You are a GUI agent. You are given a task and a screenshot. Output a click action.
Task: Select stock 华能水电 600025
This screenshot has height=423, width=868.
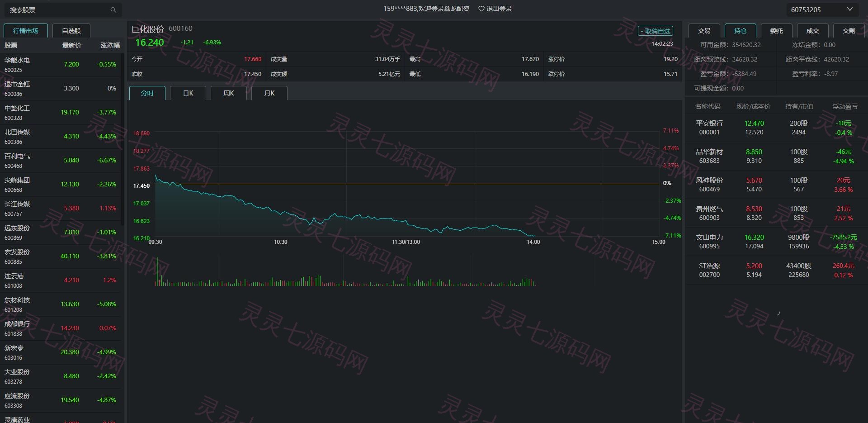(61, 65)
